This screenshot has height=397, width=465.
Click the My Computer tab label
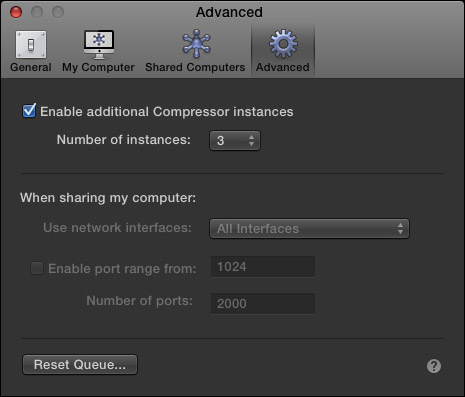[x=98, y=67]
